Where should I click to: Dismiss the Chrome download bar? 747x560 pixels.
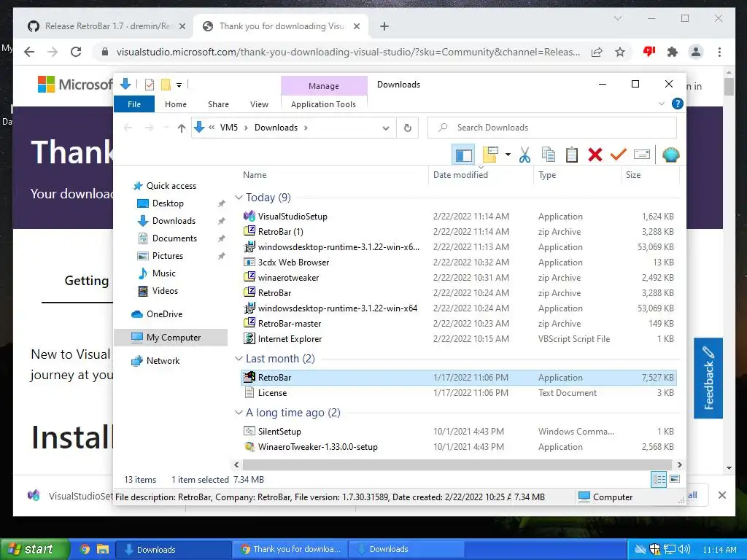point(721,495)
